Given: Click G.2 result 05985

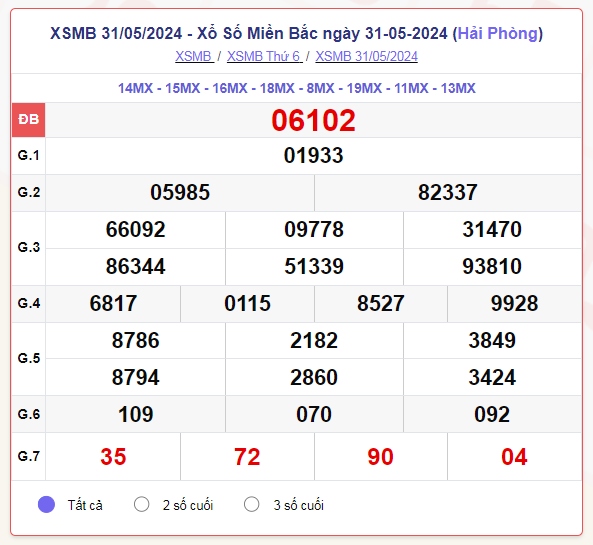Looking at the screenshot, I should pyautogui.click(x=180, y=192).
